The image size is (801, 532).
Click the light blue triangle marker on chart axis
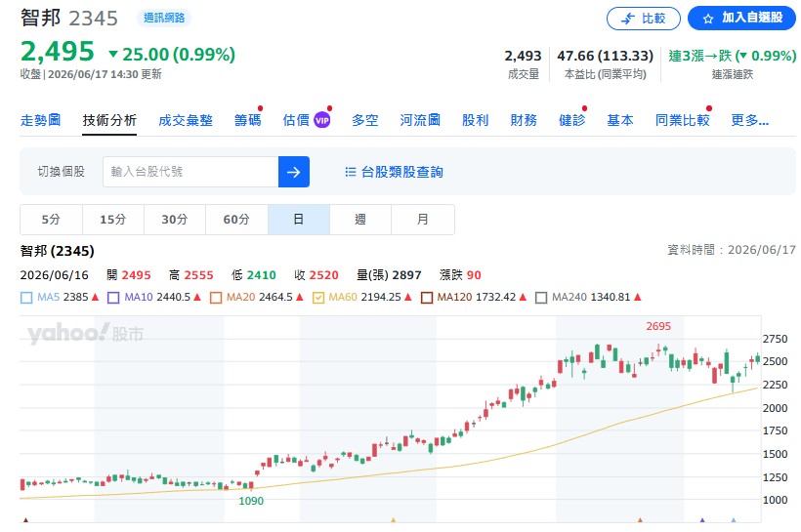click(734, 520)
